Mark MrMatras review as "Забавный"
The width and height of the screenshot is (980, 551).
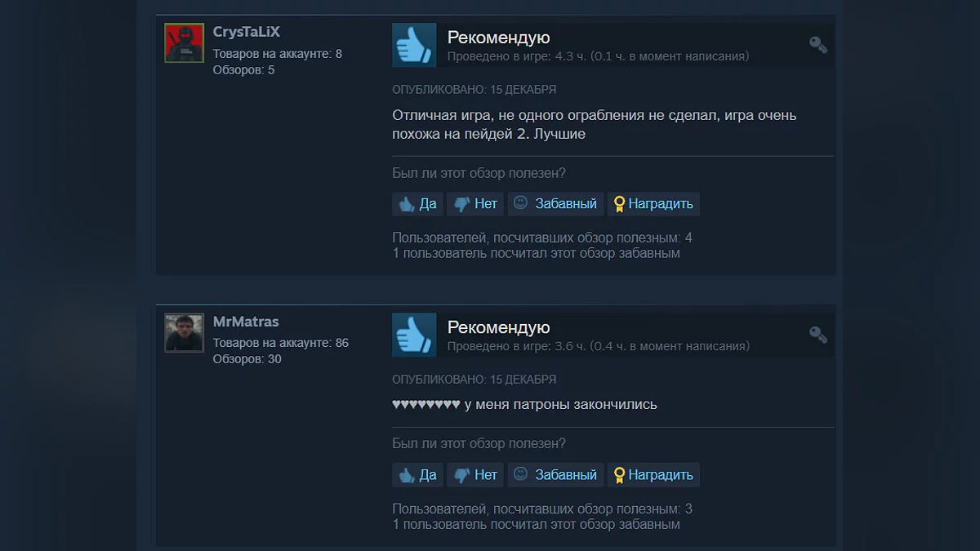tap(555, 475)
